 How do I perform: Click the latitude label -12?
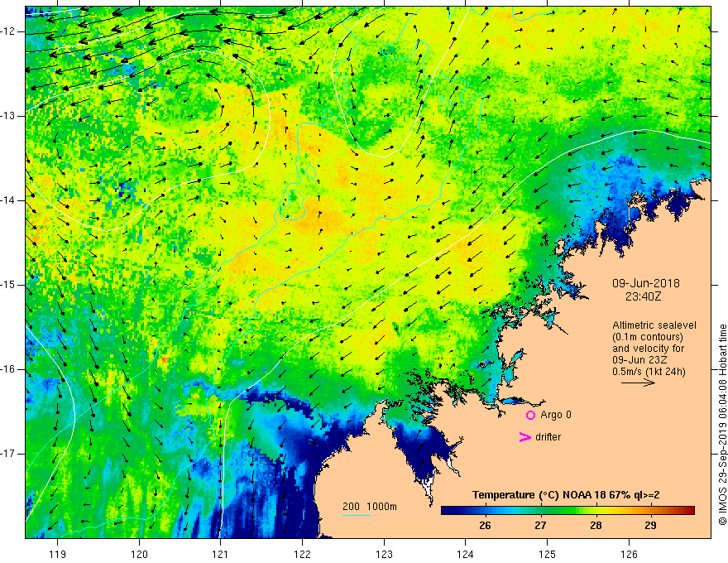pyautogui.click(x=9, y=31)
